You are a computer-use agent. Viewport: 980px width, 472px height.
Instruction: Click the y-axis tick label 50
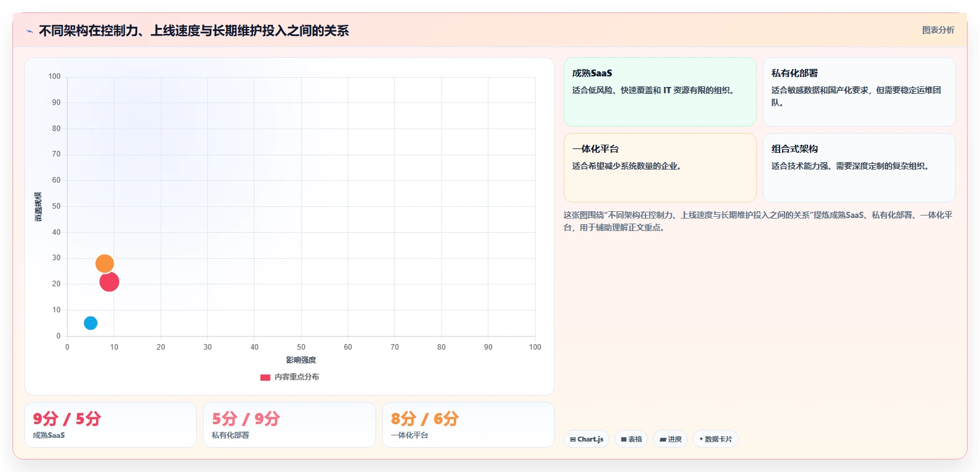[x=56, y=206]
